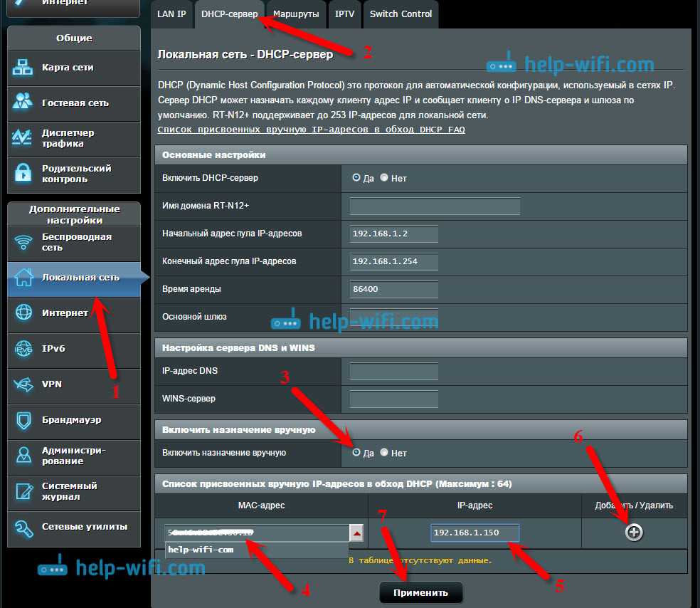The image size is (700, 608).
Task: Open the manually assigned IP list FAQ link
Action: [311, 130]
